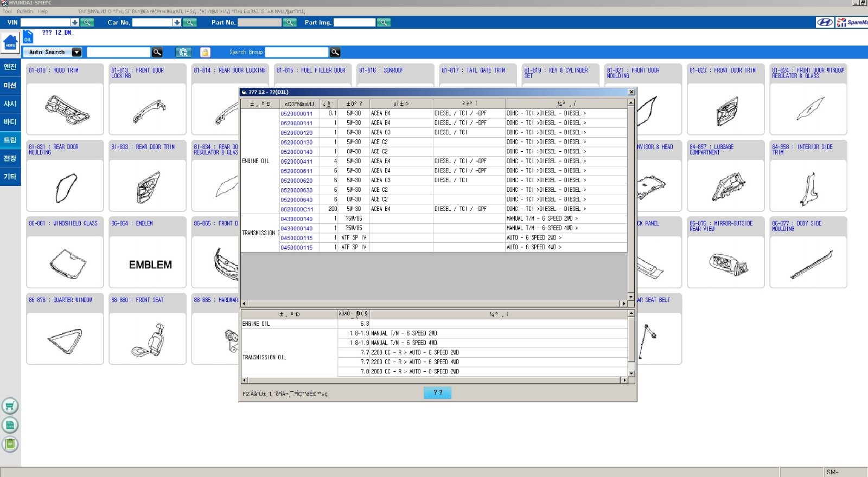Select the 전장 sidebar tab
Screen dimensions: 868x477
[10, 158]
